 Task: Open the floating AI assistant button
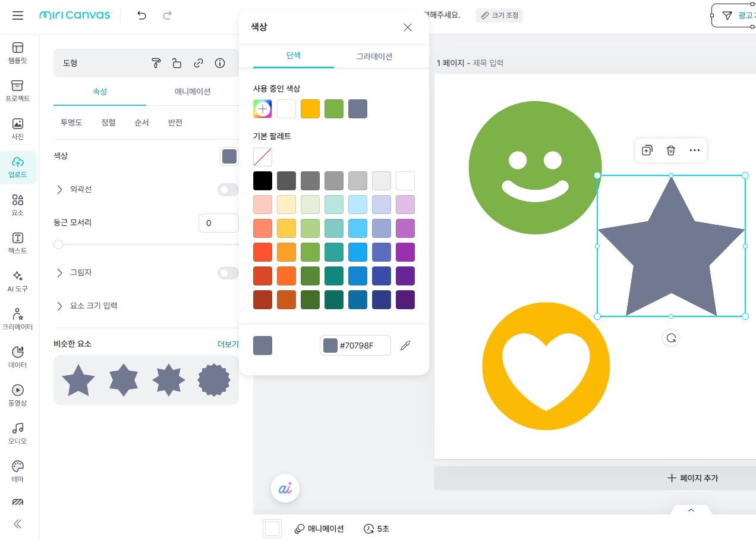pyautogui.click(x=285, y=488)
